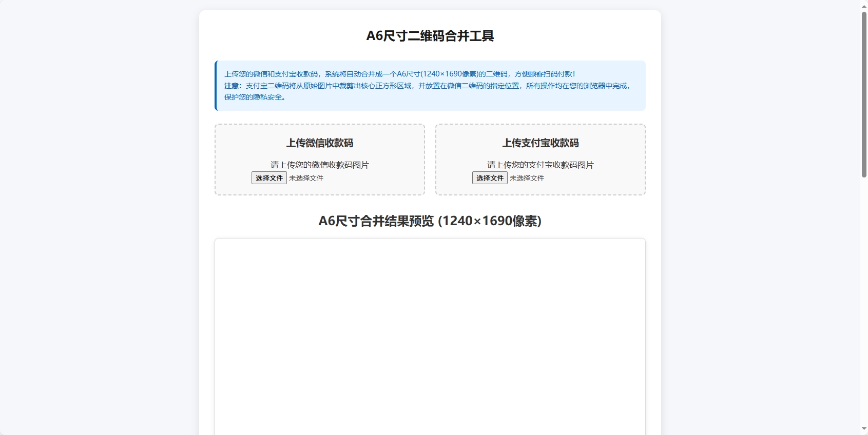Click inside the empty merge preview canvas
Image resolution: width=868 pixels, height=435 pixels.
tap(430, 333)
